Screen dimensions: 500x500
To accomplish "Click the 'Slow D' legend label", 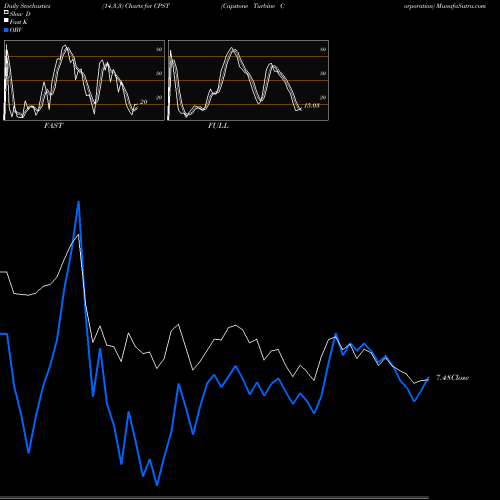I will [20, 14].
